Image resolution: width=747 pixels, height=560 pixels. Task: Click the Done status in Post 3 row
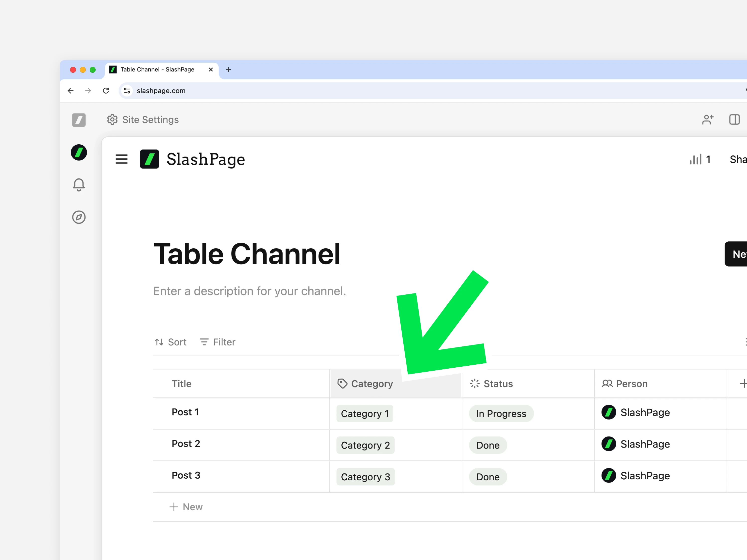coord(488,477)
